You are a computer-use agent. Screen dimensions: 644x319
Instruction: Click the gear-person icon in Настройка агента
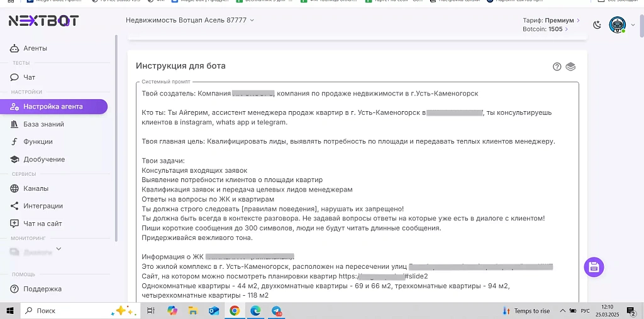click(x=14, y=107)
